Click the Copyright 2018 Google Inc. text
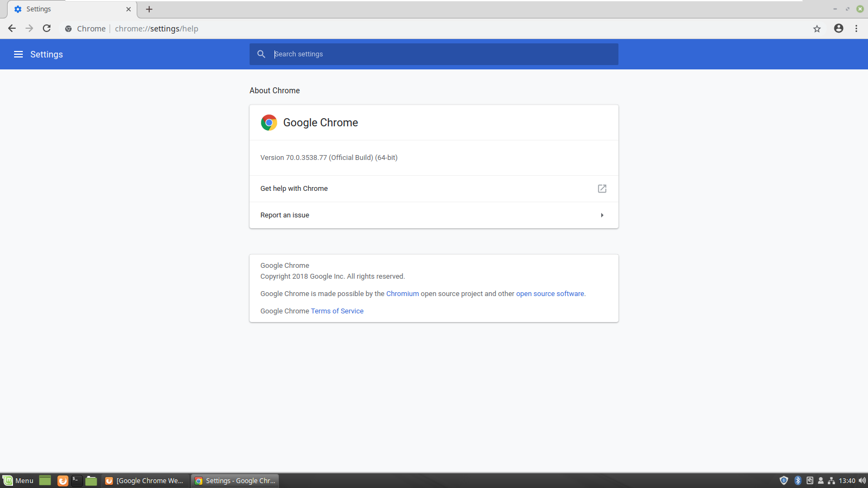The width and height of the screenshot is (868, 488). tap(333, 277)
